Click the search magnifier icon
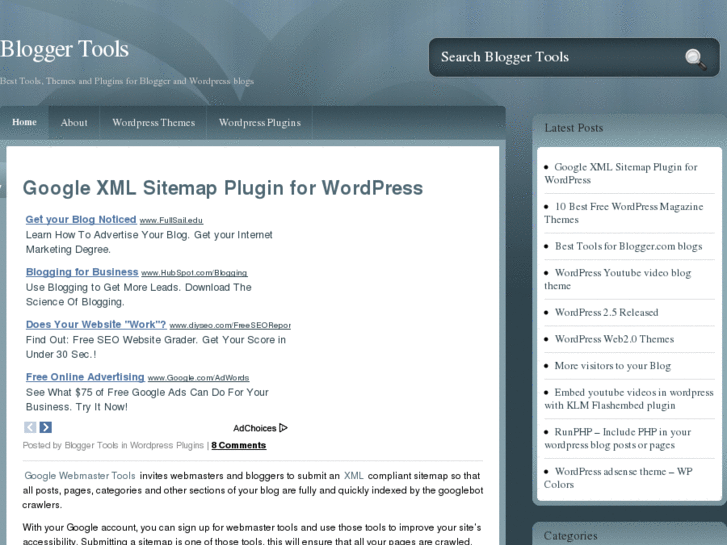This screenshot has width=727, height=545. pos(695,59)
